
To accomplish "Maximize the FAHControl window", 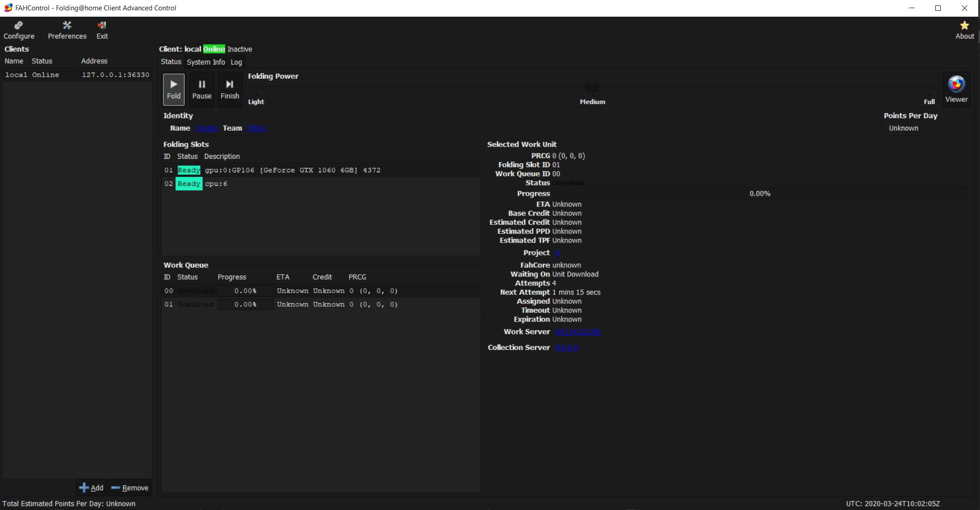I will click(938, 8).
